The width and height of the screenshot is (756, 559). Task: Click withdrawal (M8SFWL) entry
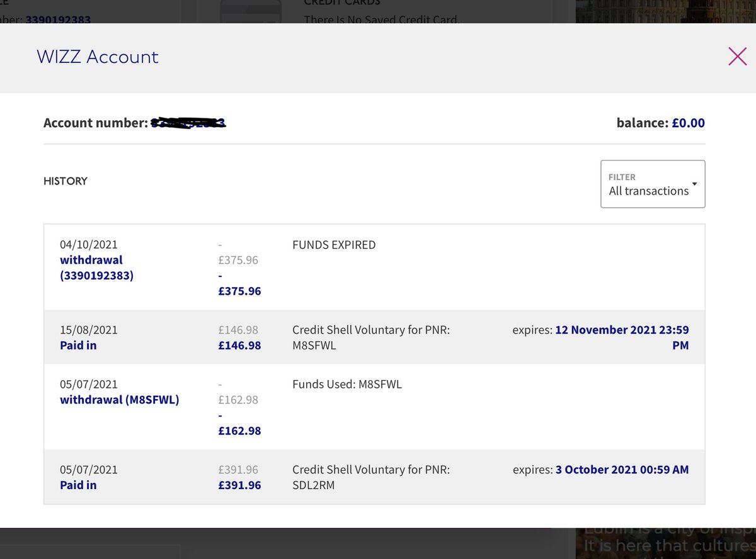[x=120, y=400]
